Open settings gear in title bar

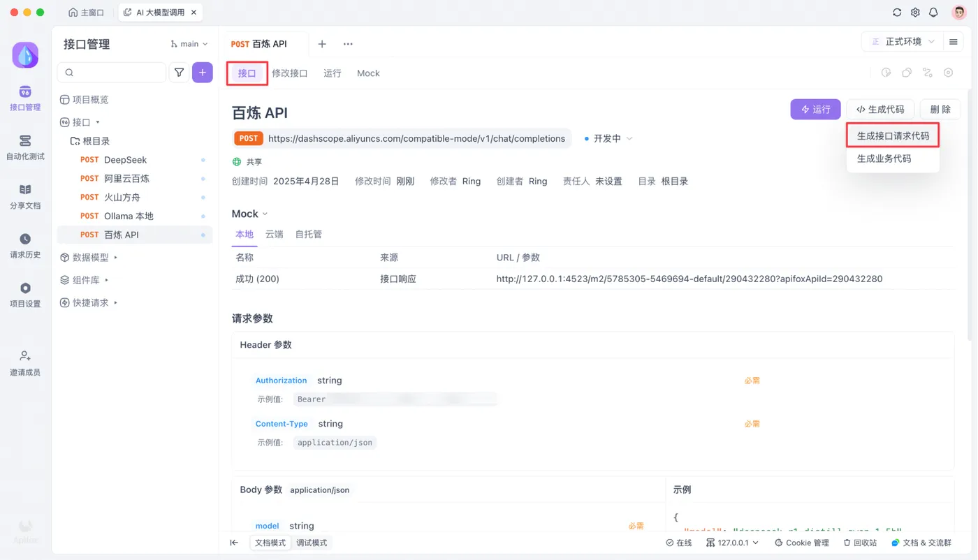tap(915, 13)
